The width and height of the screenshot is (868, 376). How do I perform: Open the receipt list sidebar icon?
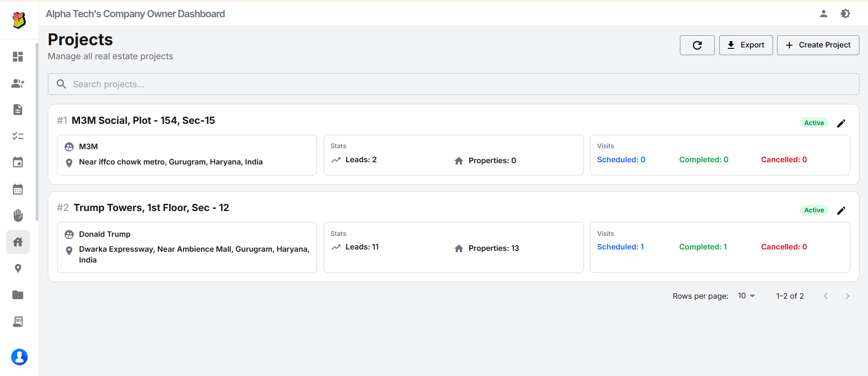(18, 321)
